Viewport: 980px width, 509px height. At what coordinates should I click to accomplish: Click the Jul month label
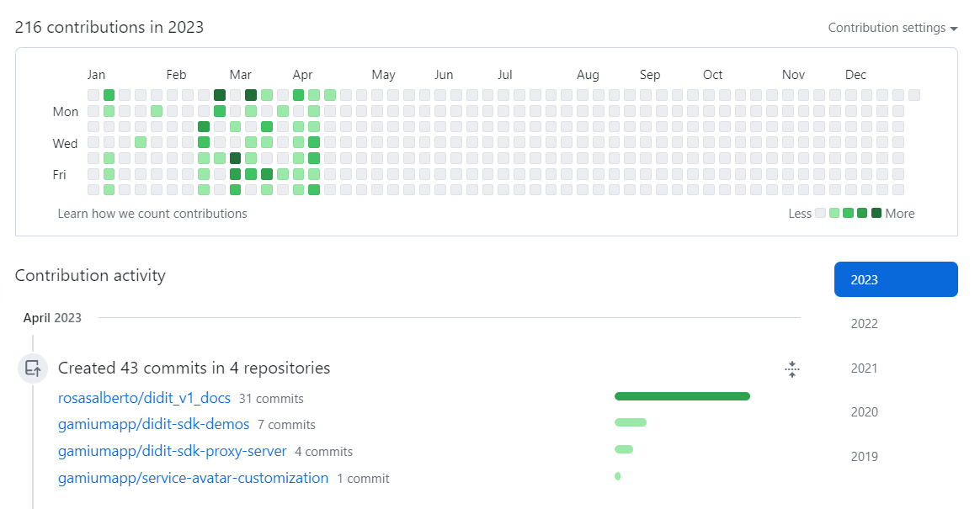pyautogui.click(x=505, y=75)
